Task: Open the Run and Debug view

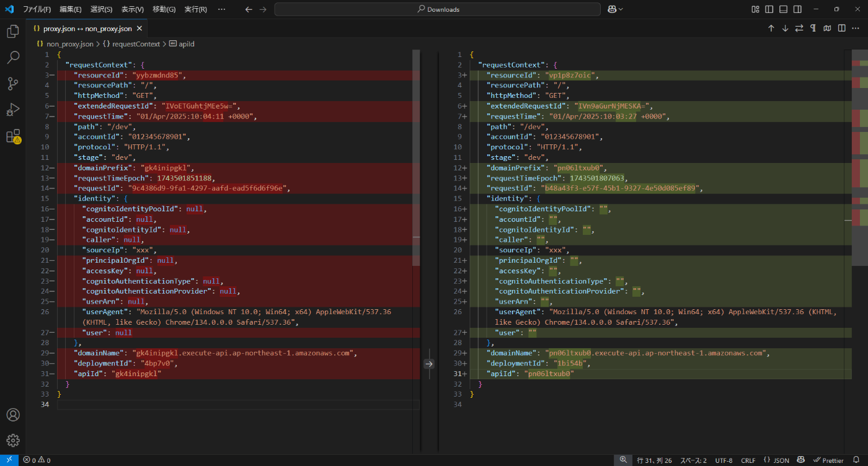Action: 13,110
